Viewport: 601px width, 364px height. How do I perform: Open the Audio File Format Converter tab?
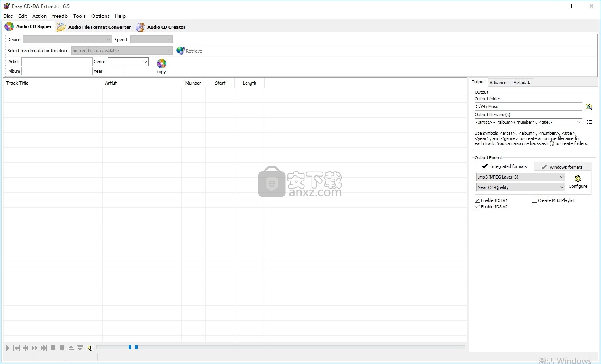94,27
